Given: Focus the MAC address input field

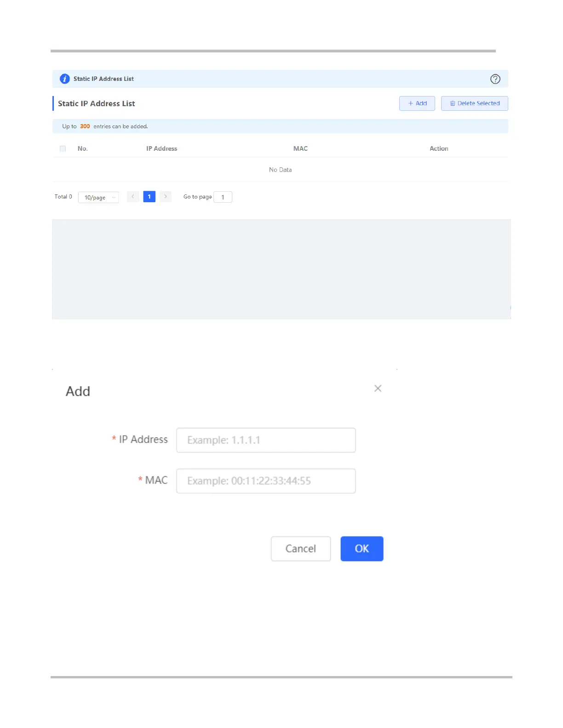Looking at the screenshot, I should tap(266, 481).
